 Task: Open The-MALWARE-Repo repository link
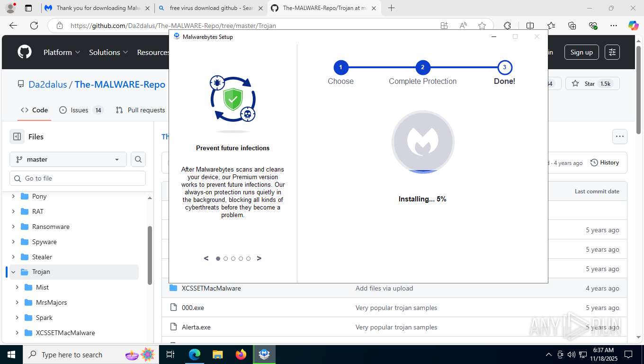[x=120, y=84]
